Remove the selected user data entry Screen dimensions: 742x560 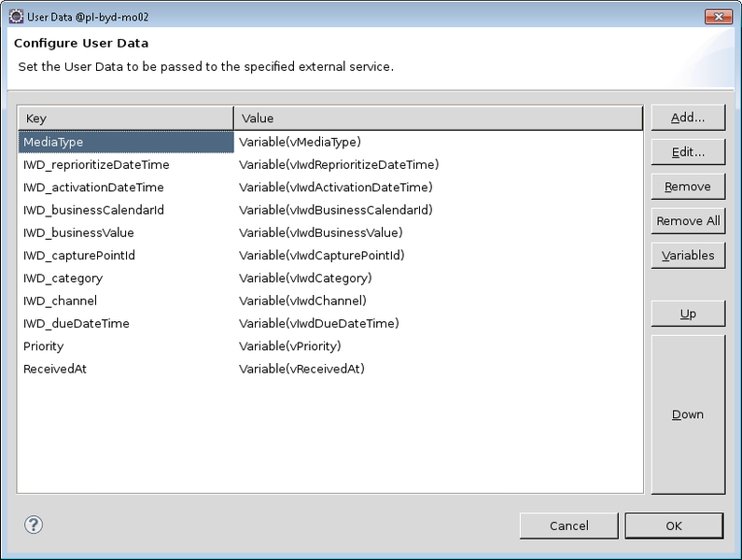[688, 187]
